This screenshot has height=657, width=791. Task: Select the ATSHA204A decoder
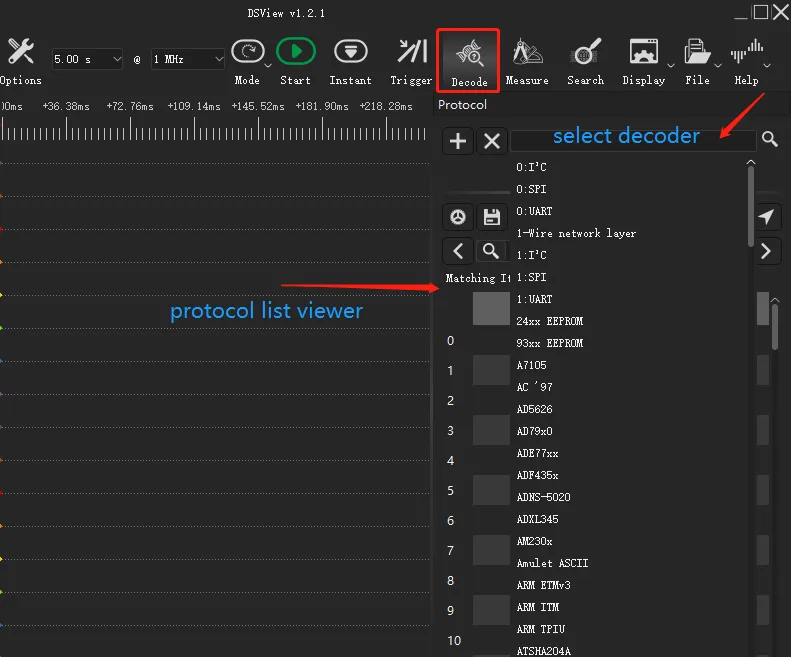point(543,651)
